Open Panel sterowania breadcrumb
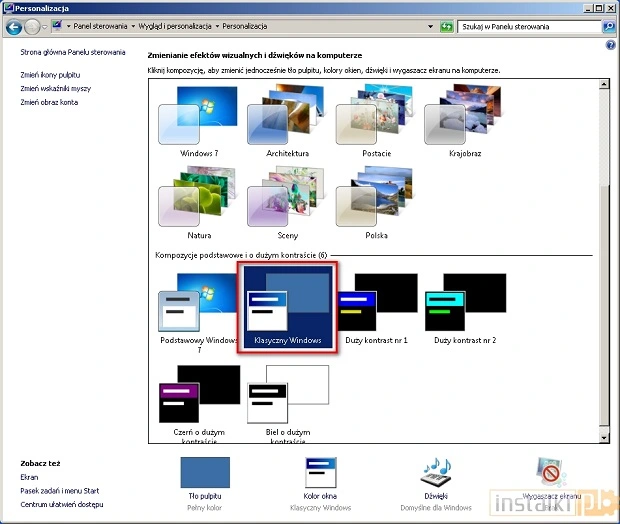Viewport: 620px width, 524px height. [100, 26]
